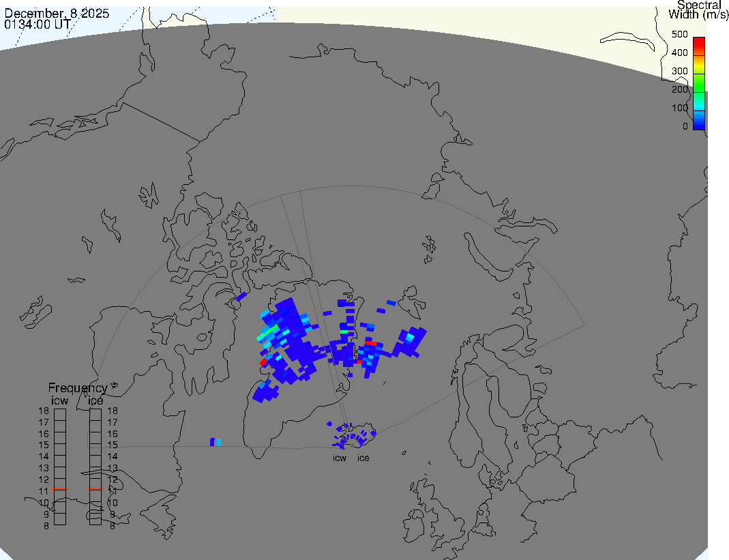Screen dimensions: 729x560
Task: Select 16 beside the icw frequency bar
Action: tap(44, 434)
